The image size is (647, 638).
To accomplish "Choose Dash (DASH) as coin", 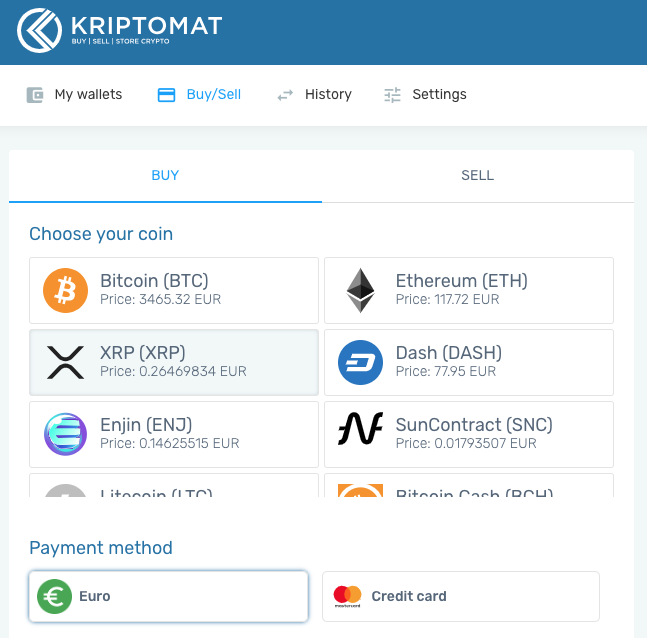I will tap(469, 362).
